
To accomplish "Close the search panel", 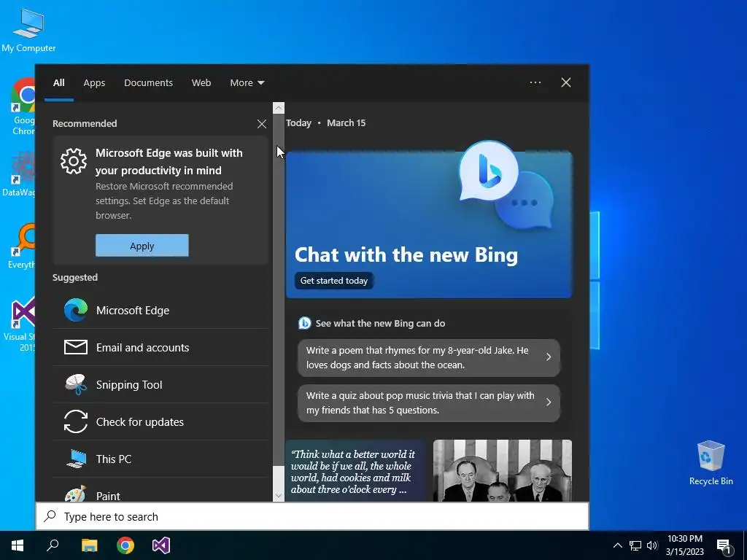I will point(566,82).
